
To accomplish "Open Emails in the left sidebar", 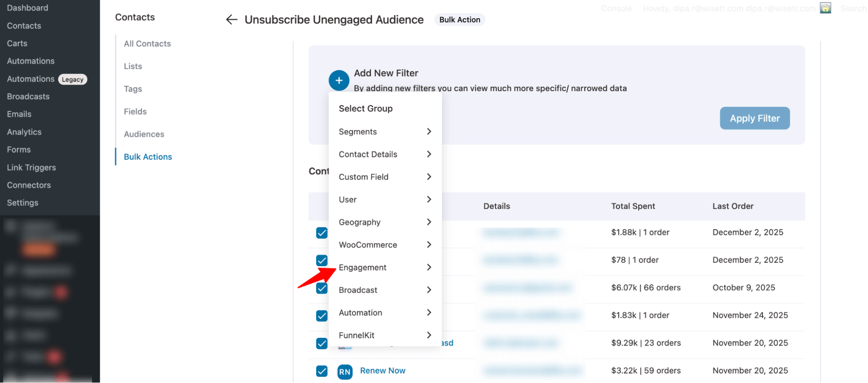I will (19, 114).
